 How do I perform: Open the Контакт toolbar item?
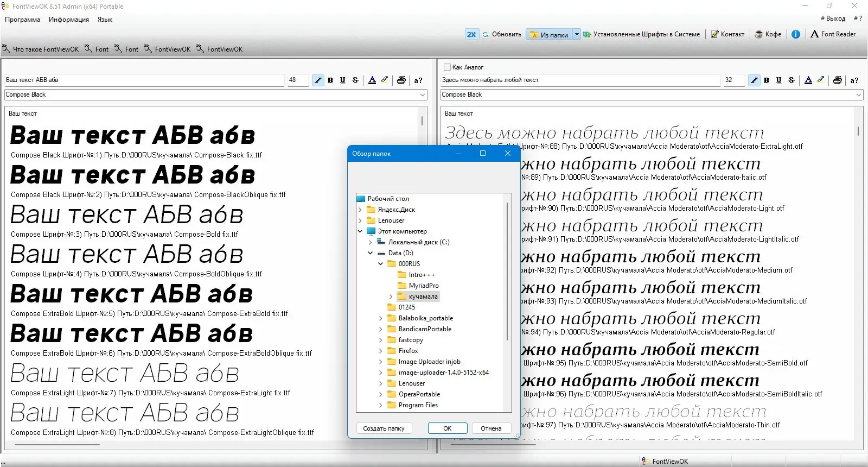727,34
